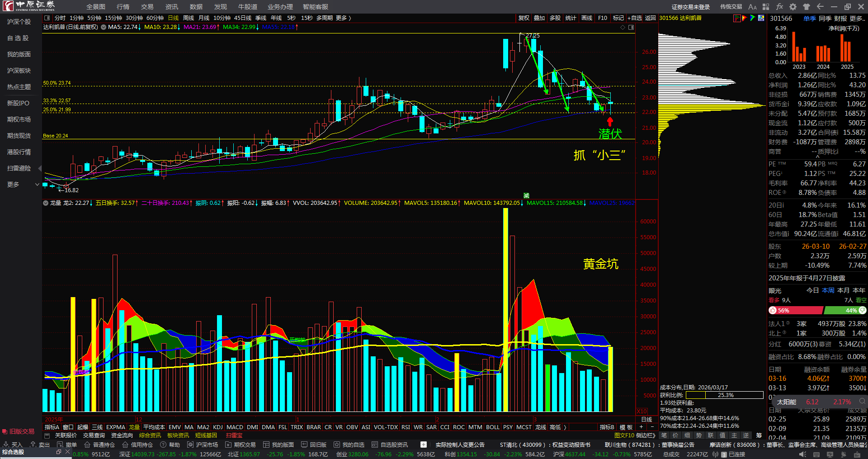Toggle the diamond marker at chart top right
The height and width of the screenshot is (459, 868).
point(623,28)
